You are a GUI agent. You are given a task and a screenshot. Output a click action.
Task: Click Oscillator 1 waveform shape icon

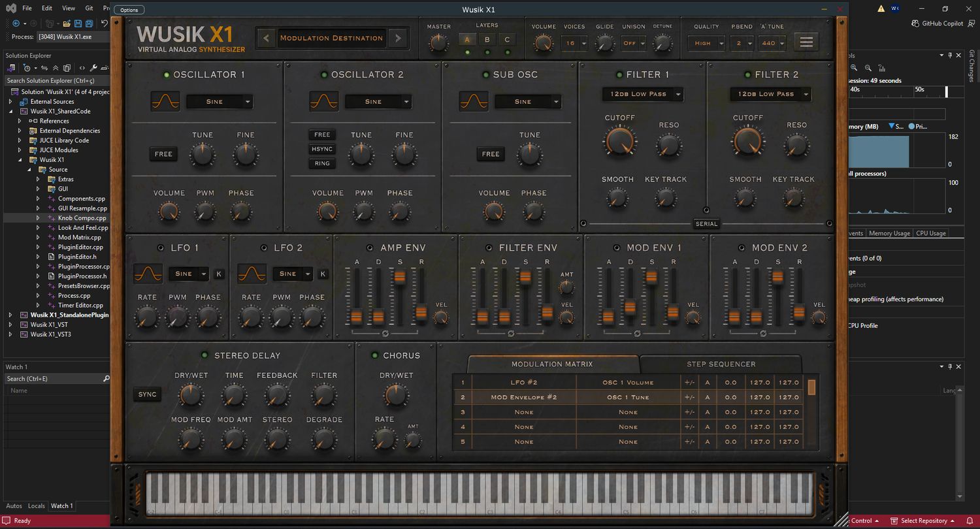click(x=165, y=101)
